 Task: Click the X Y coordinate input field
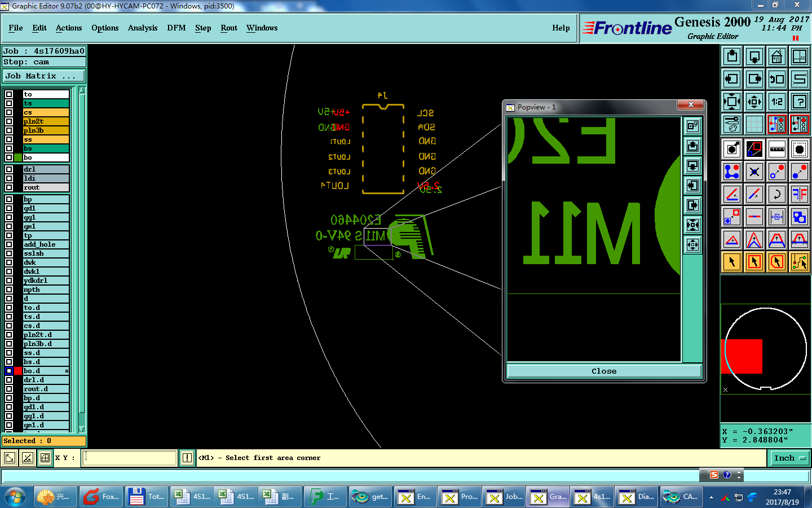pos(130,458)
